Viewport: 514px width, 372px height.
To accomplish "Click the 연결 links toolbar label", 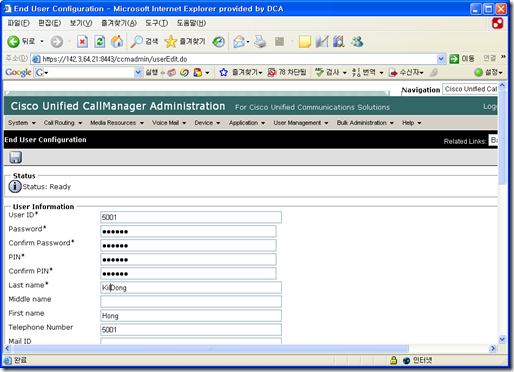I will 490,58.
